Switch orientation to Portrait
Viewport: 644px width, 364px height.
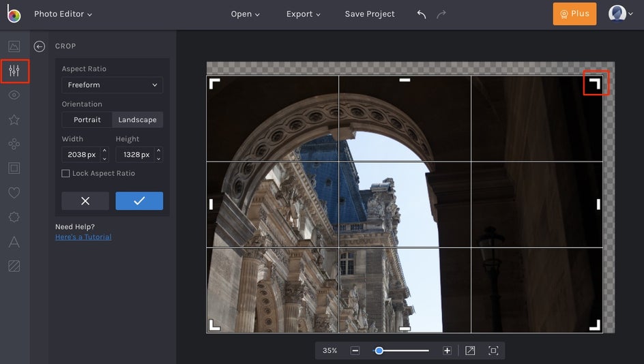click(87, 120)
